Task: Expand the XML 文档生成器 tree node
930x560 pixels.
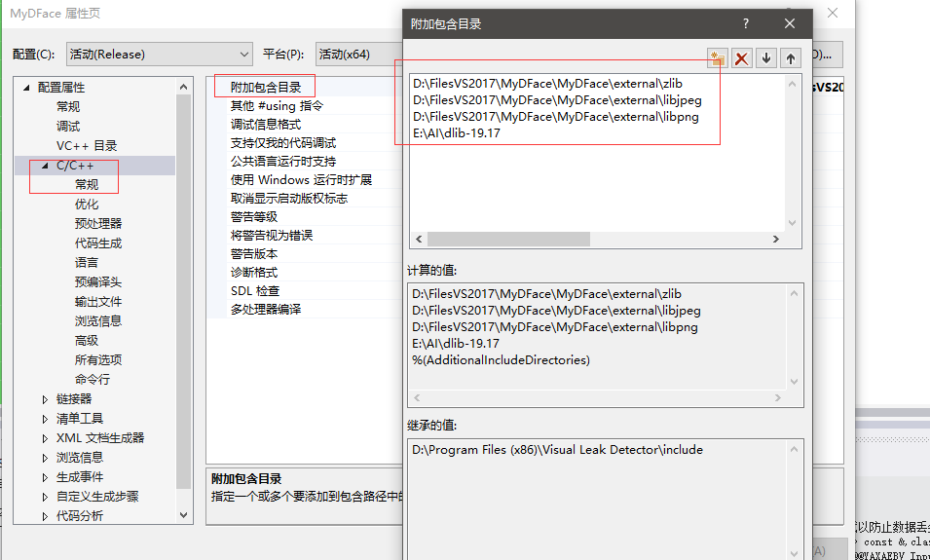Action: 45,438
